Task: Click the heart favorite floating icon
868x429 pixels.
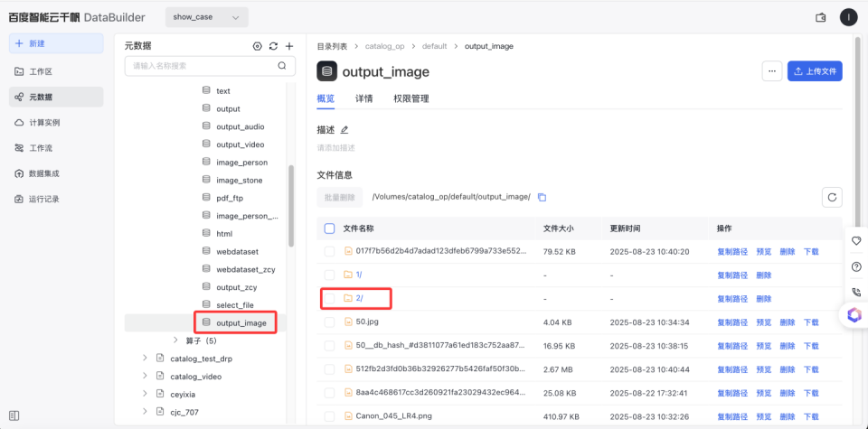Action: click(x=856, y=241)
